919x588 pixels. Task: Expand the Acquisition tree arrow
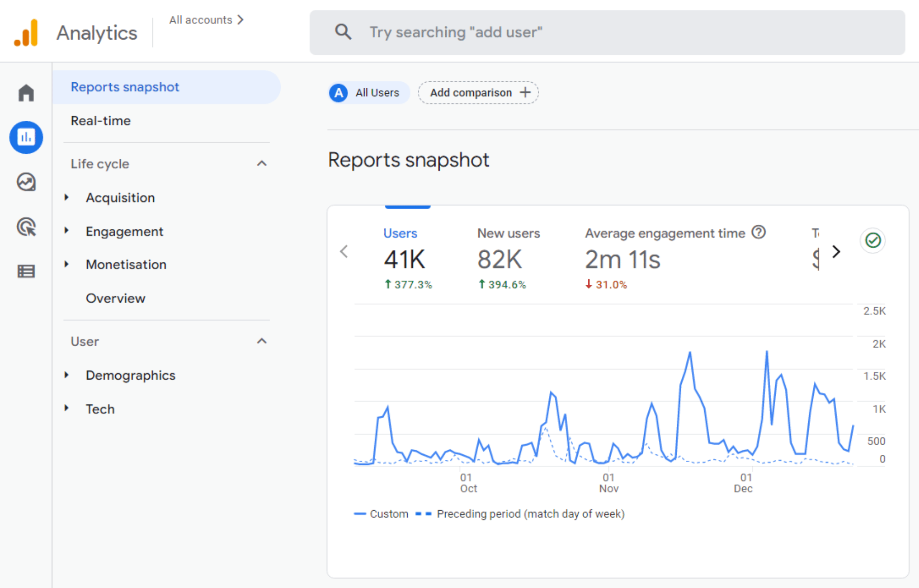(x=66, y=197)
